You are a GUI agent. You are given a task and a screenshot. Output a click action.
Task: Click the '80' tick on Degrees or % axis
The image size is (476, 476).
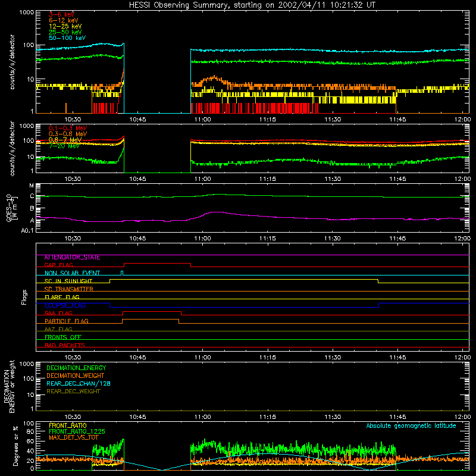pyautogui.click(x=30, y=431)
